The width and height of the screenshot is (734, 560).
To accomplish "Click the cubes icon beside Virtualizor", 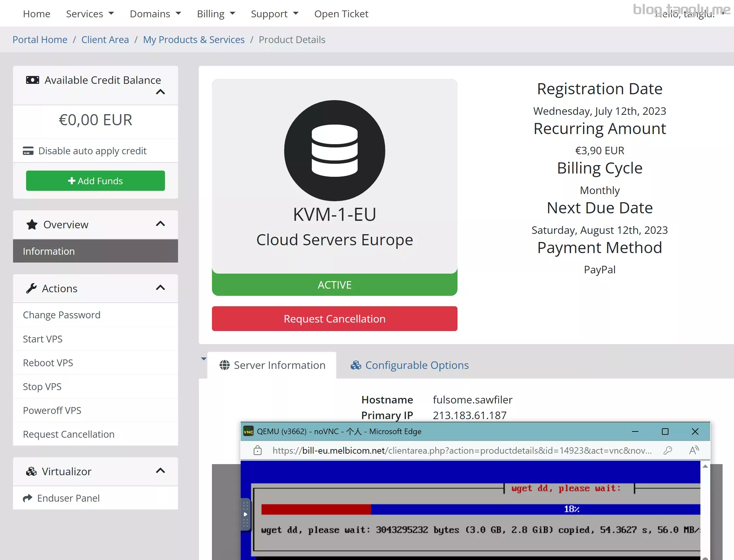I will [31, 471].
